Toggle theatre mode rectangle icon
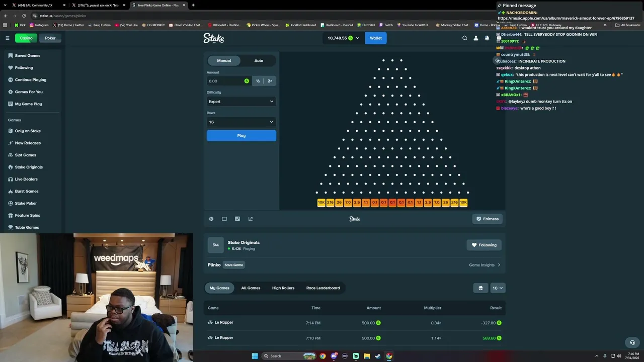This screenshot has height=362, width=644. pos(224,219)
